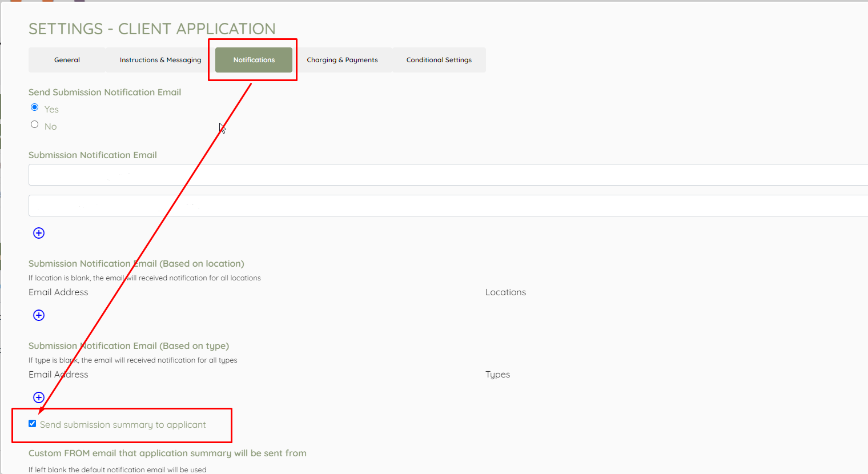Click the Types column header
Viewport: 868px width, 474px height.
497,375
